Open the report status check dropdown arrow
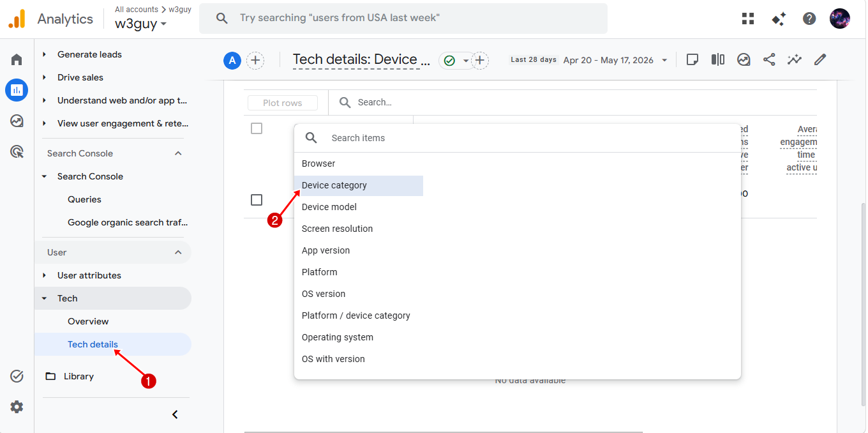The image size is (868, 433). 466,60
